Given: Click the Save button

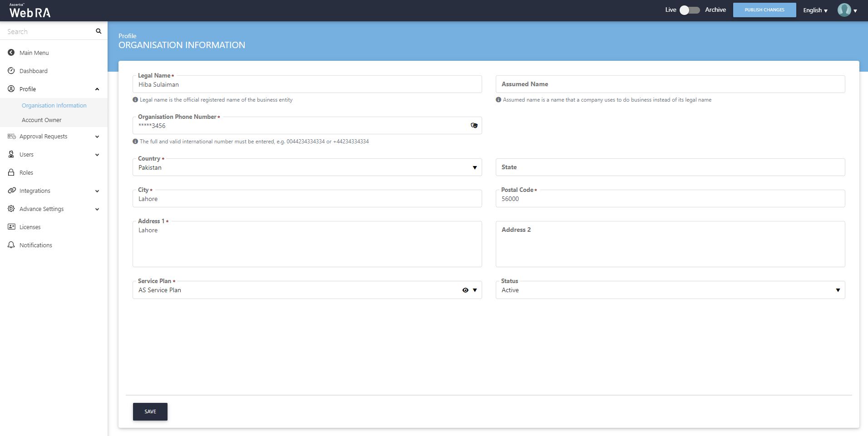Looking at the screenshot, I should [x=150, y=412].
